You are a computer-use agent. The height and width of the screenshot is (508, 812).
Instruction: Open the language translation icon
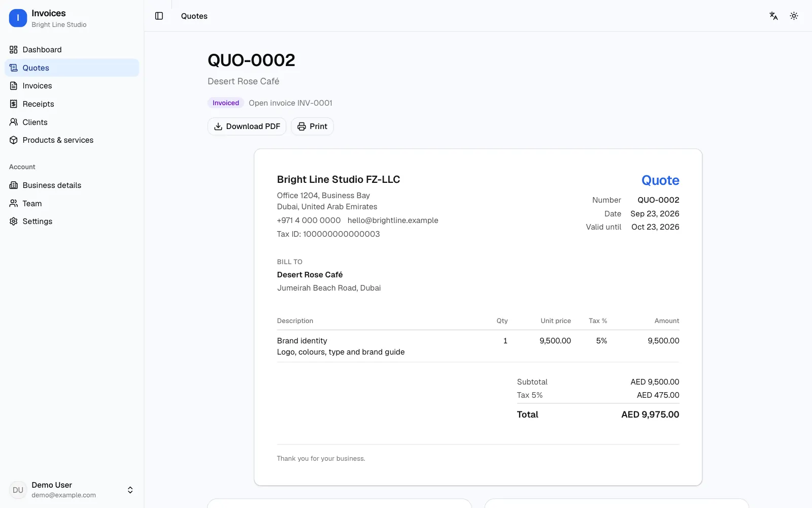pos(773,16)
